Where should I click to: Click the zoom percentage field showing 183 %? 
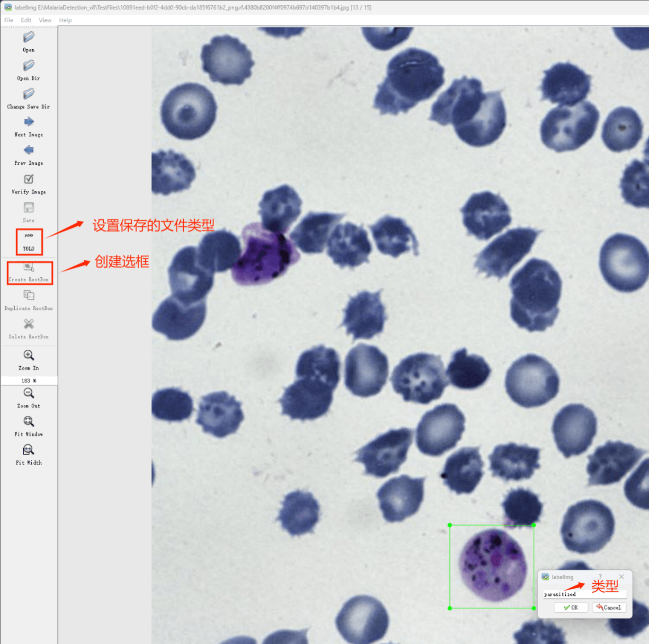click(29, 380)
